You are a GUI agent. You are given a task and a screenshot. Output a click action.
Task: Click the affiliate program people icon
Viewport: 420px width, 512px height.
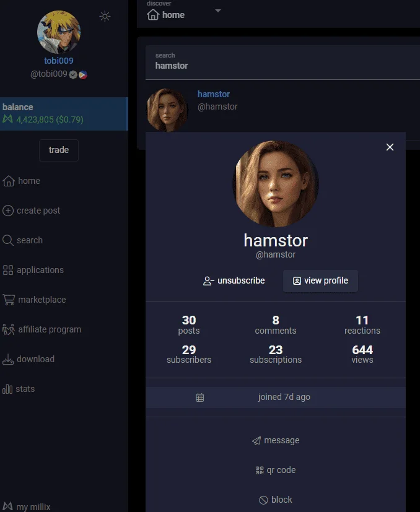coord(9,329)
